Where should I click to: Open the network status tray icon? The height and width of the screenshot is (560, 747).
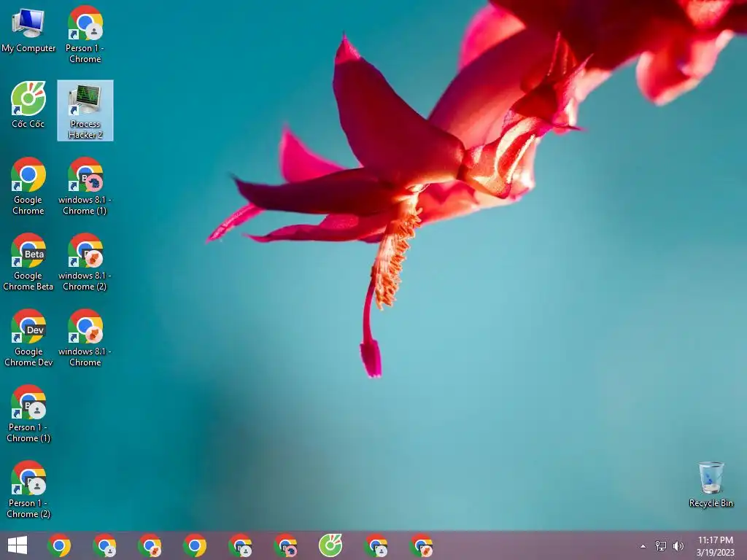pos(661,545)
